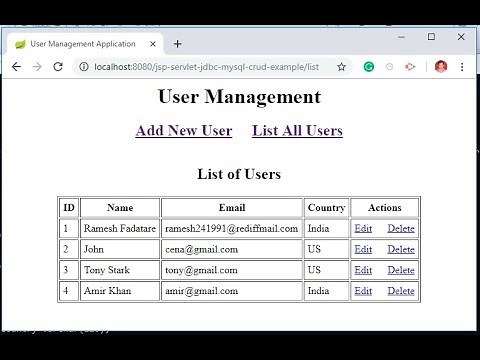Viewport: 480px width, 360px height.
Task: Minimize the Chrome window
Action: click(401, 37)
